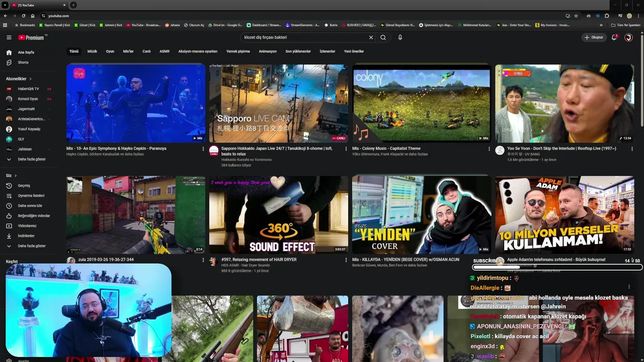644x362 pixels.
Task: Open the Habertürk TV subscription
Action: pos(28,89)
